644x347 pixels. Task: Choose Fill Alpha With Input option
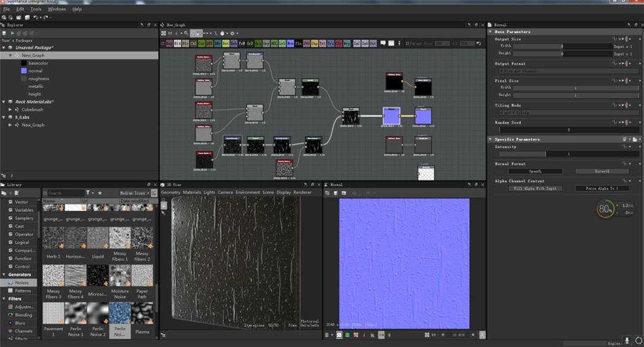click(535, 189)
